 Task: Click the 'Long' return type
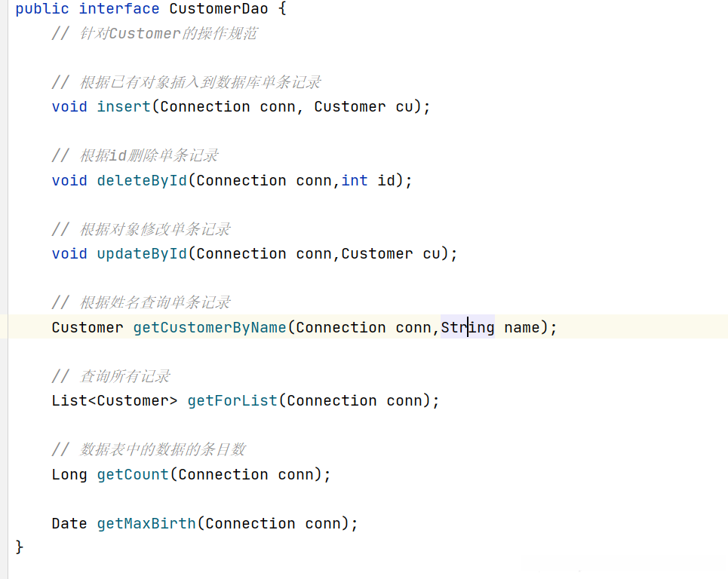tap(69, 475)
